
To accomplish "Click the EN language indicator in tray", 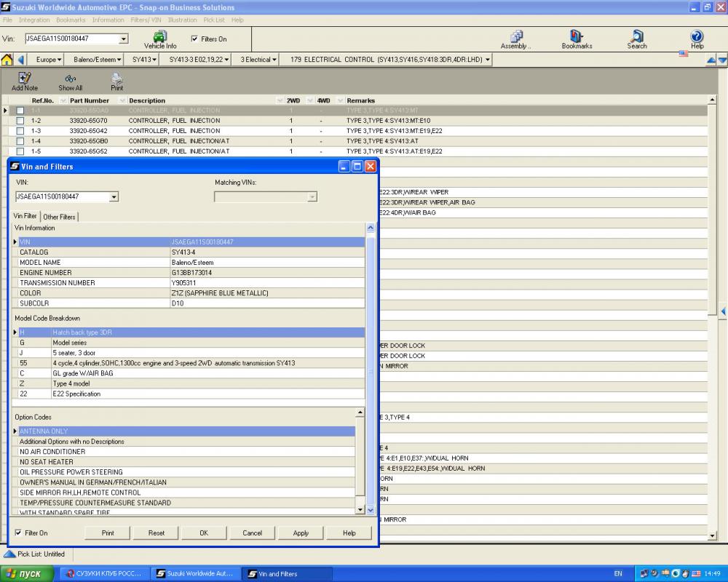I will [x=618, y=574].
